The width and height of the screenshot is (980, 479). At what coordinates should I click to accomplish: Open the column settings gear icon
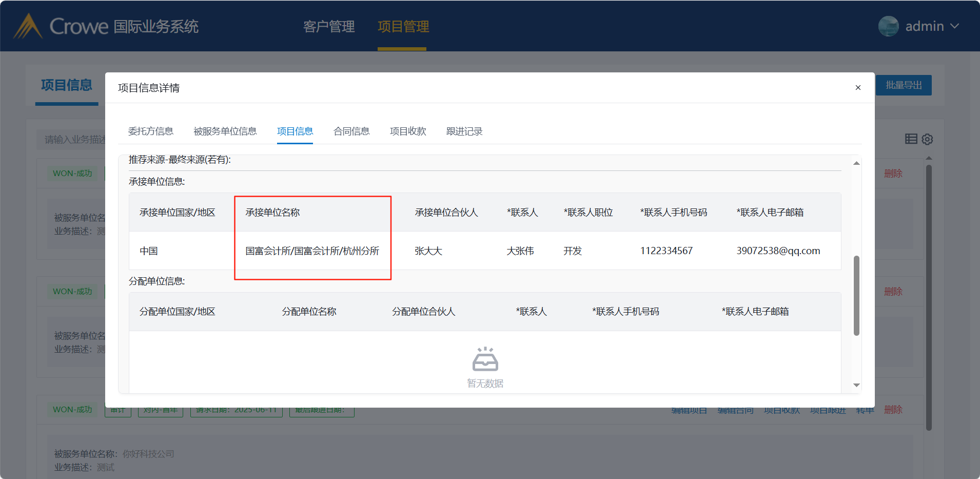927,139
